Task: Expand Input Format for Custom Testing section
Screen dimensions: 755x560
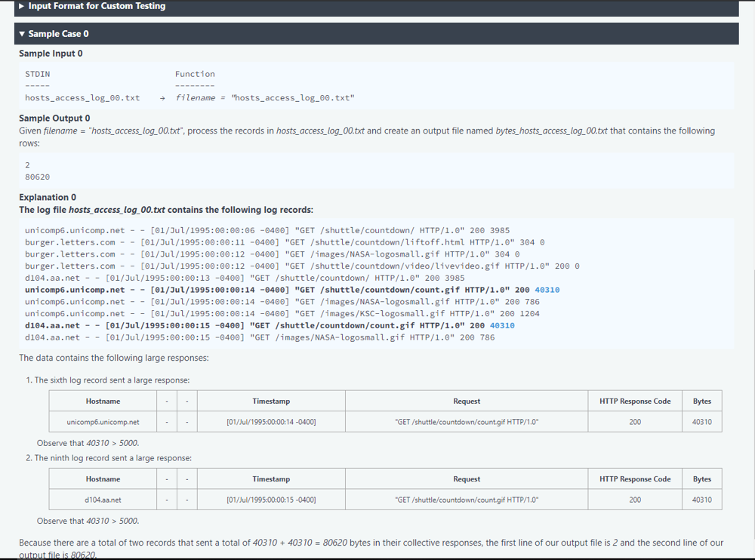Action: pyautogui.click(x=97, y=6)
